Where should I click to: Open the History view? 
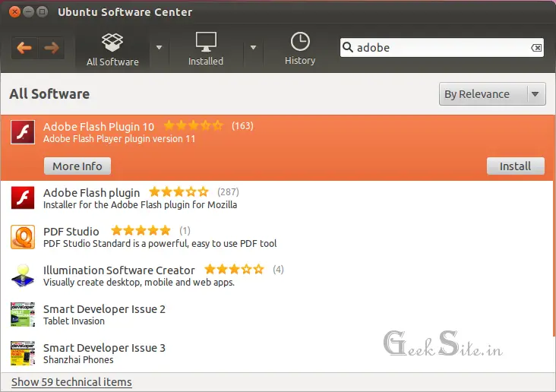pos(300,49)
